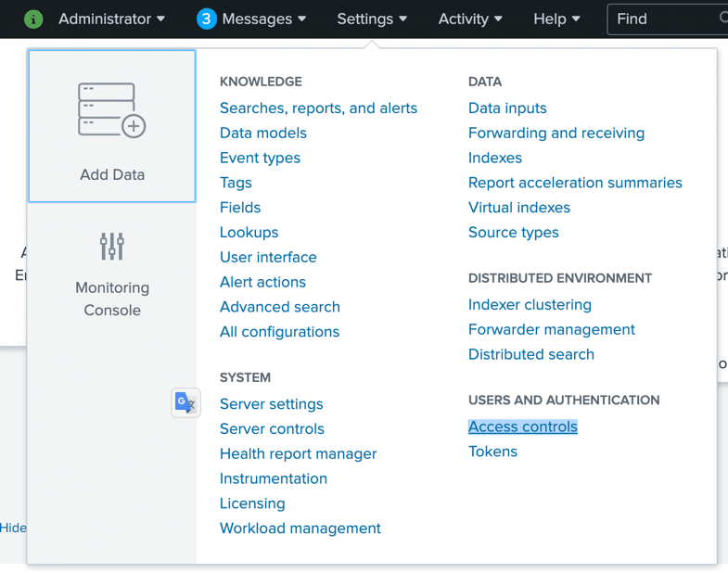
Task: Open the Help menu
Action: tap(556, 19)
